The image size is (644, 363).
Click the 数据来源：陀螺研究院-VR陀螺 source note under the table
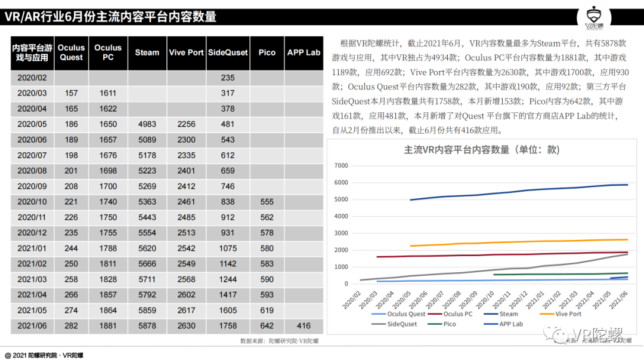tap(279, 341)
